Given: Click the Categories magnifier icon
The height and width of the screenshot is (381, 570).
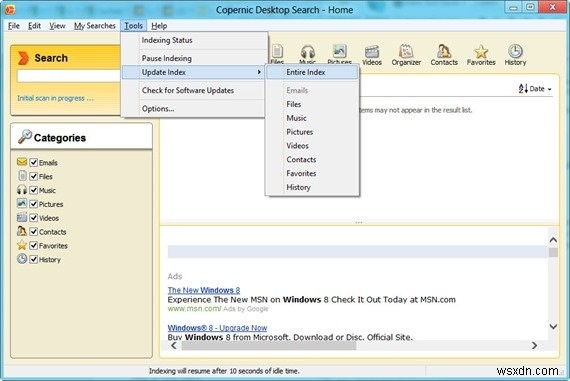Looking at the screenshot, I should [25, 136].
